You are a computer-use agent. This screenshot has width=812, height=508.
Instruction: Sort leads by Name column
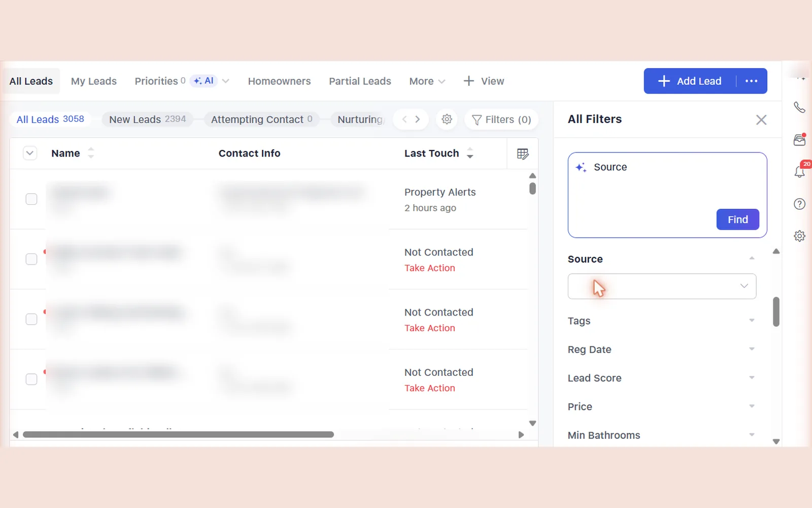[x=91, y=153]
